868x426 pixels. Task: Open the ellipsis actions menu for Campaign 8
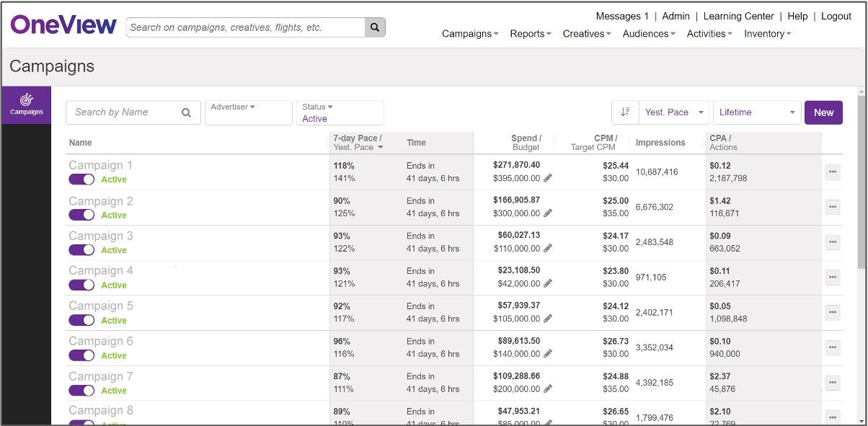[832, 417]
